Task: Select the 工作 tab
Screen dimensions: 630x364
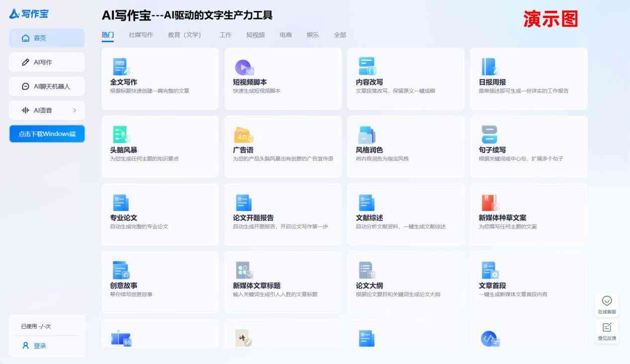Action: click(226, 35)
